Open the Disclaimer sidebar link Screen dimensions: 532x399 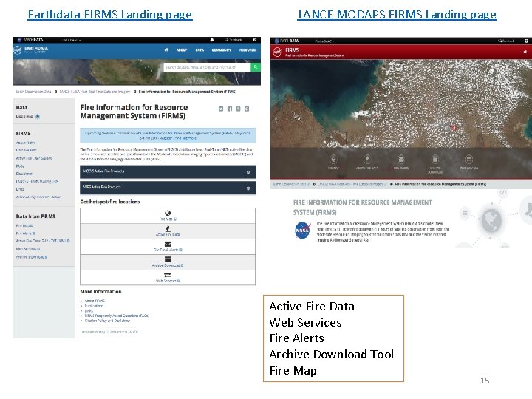(24, 174)
